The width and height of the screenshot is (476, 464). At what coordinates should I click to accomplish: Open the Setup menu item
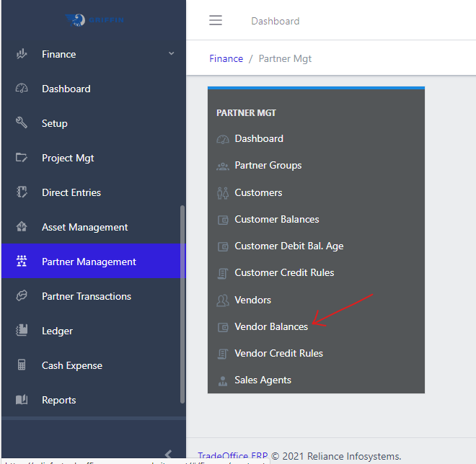[x=55, y=123]
